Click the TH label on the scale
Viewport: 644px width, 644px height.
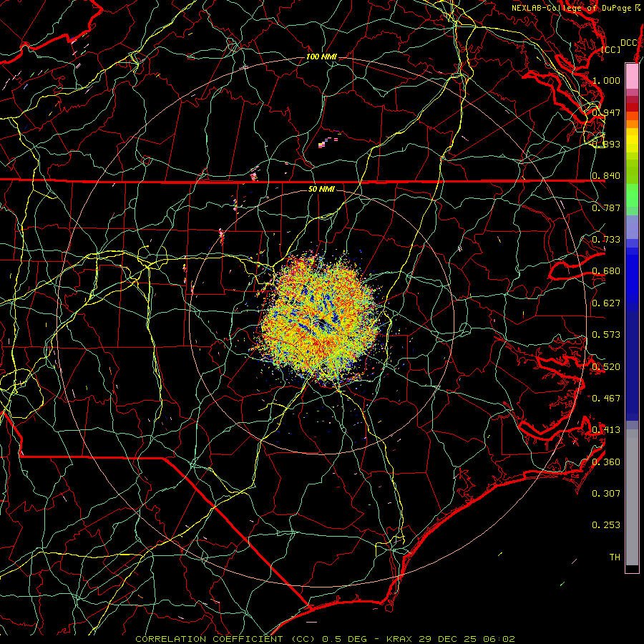615,557
